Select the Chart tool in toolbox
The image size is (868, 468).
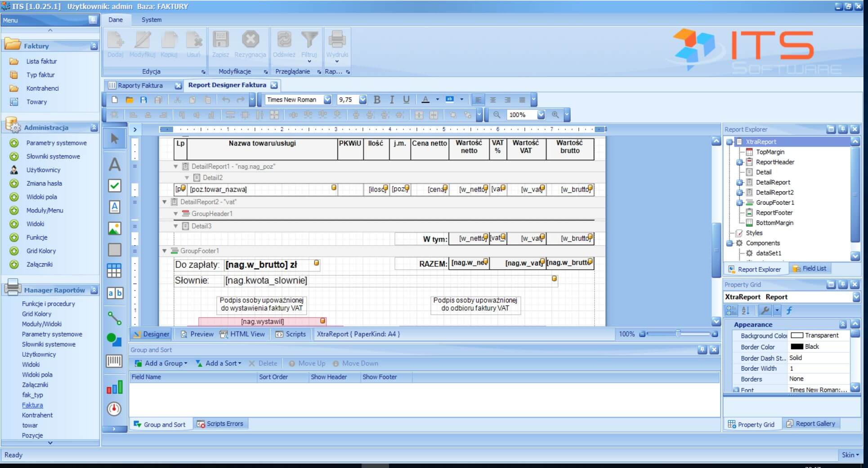coord(114,387)
